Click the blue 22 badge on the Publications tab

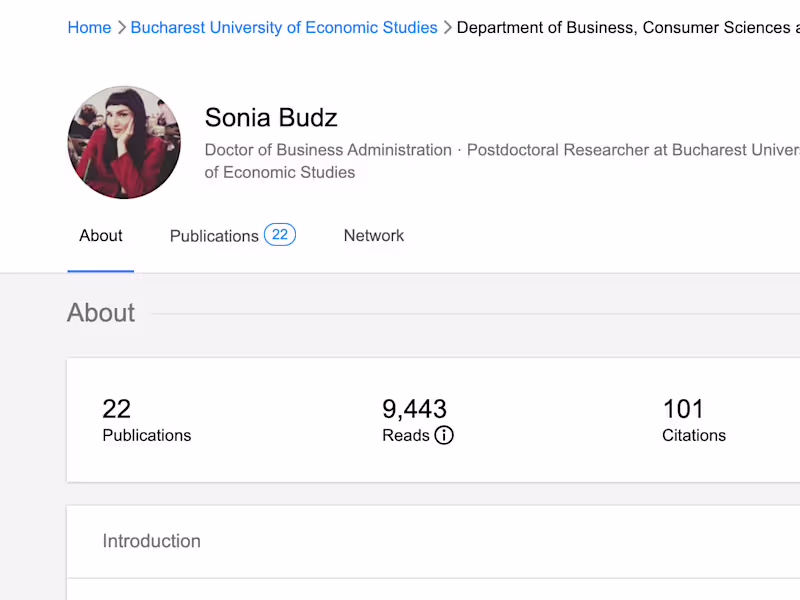(x=280, y=235)
